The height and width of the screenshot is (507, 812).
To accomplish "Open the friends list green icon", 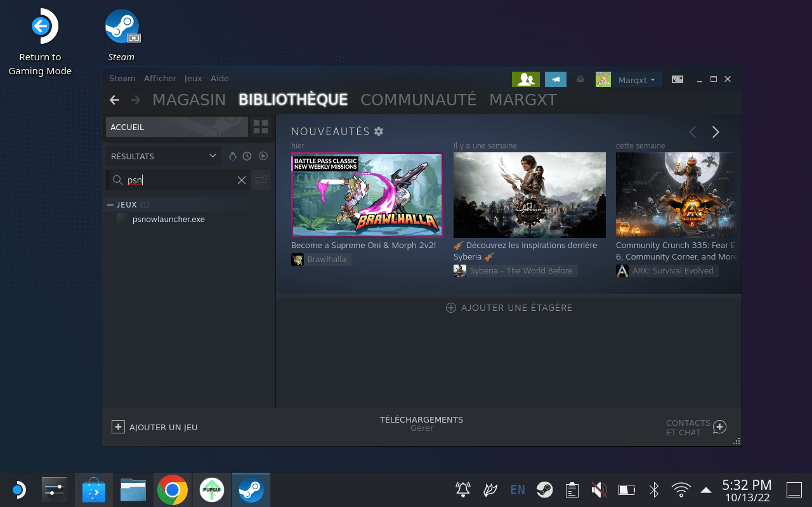I will [525, 79].
